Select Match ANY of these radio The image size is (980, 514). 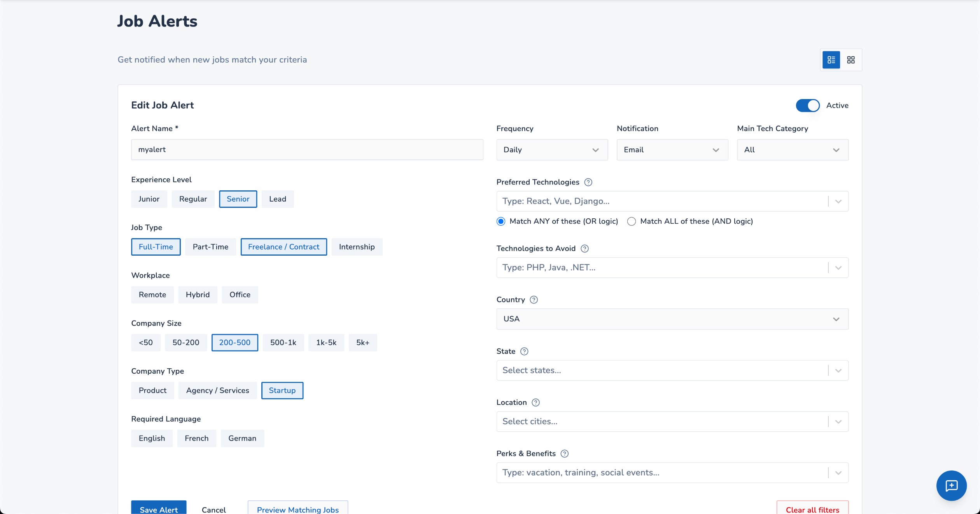point(501,221)
